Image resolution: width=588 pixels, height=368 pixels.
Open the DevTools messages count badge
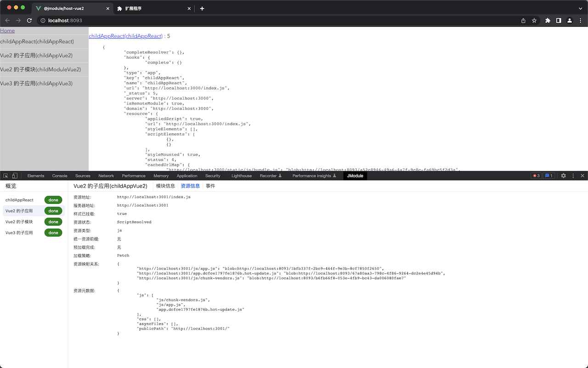pyautogui.click(x=549, y=176)
